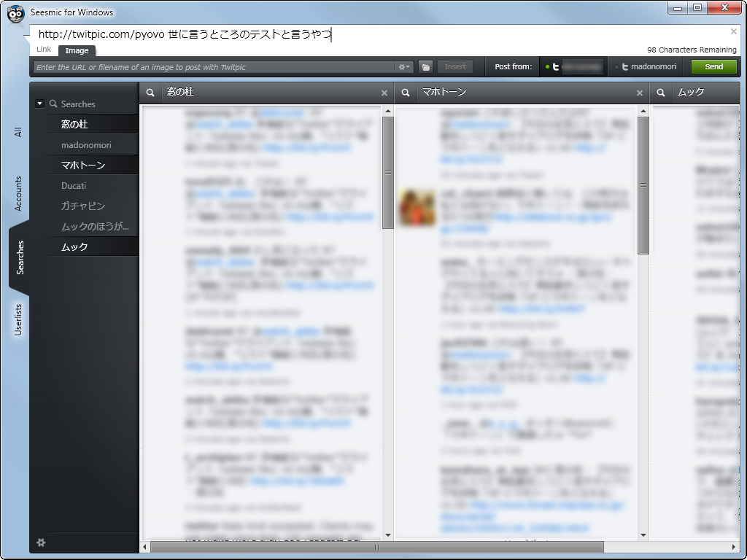This screenshot has height=560, width=747.
Task: Click the 窓の杜 column scroll-up arrow
Action: (x=388, y=111)
